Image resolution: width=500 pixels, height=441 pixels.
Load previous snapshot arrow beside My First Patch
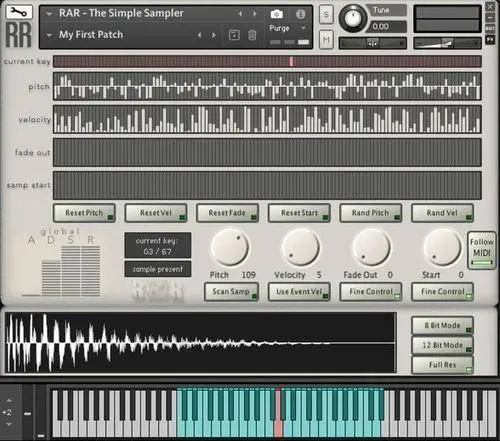(199, 35)
